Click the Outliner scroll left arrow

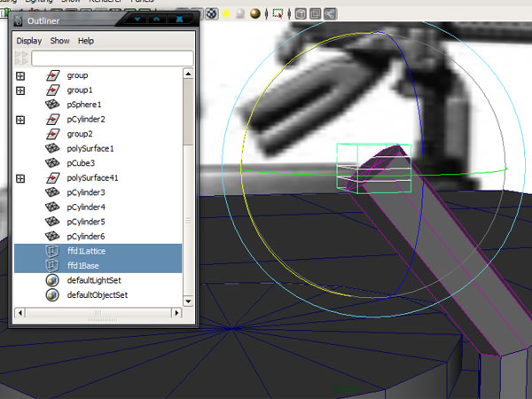20,312
